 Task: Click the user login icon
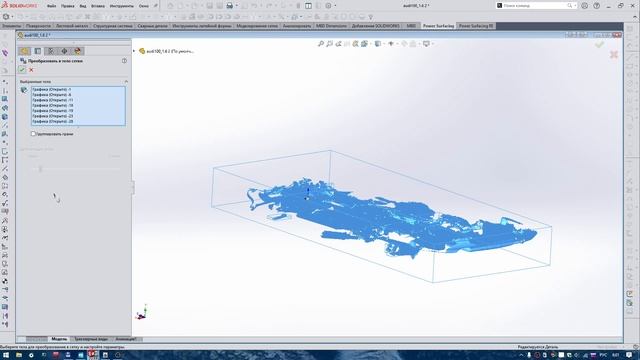point(584,6)
